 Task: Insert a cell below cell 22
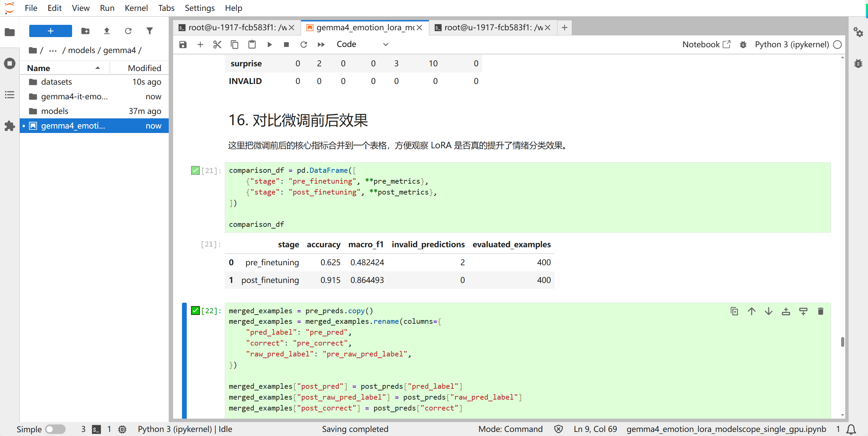click(803, 311)
